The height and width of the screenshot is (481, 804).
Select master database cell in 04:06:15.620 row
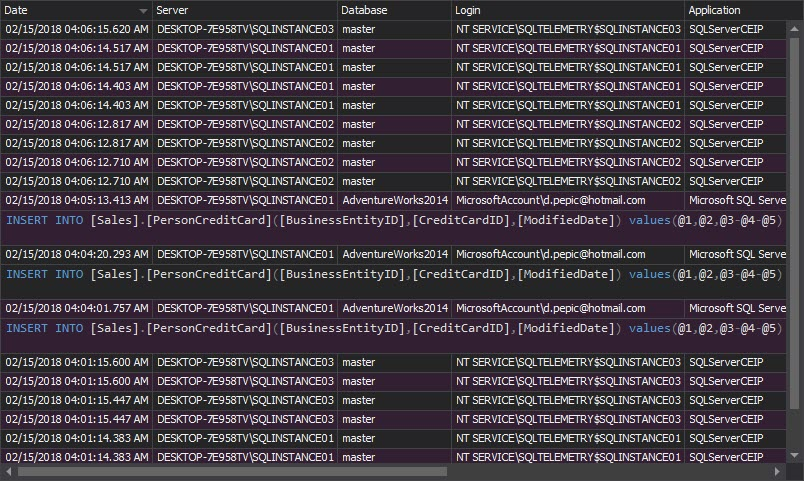tap(394, 29)
